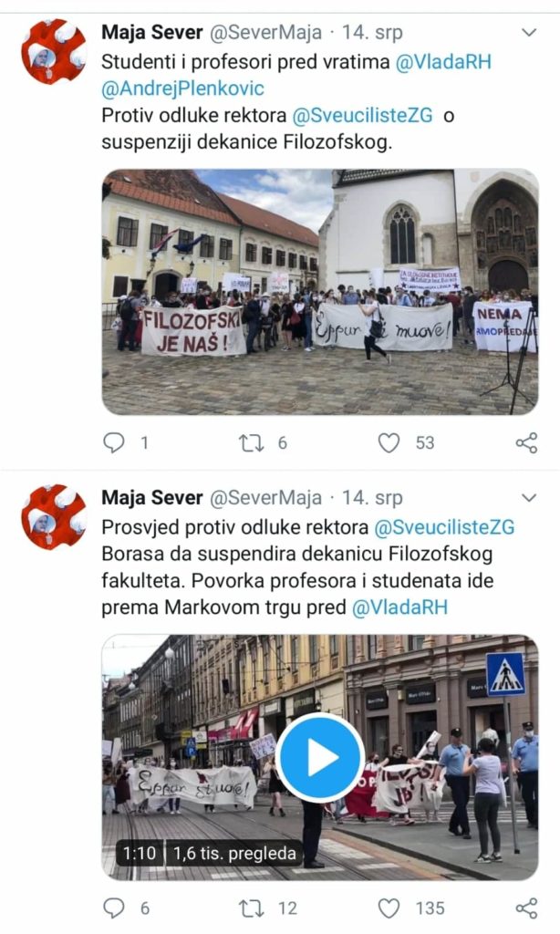Retweet the first tweet with 6 retweets
Screen dimensions: 560x934
coord(251,442)
